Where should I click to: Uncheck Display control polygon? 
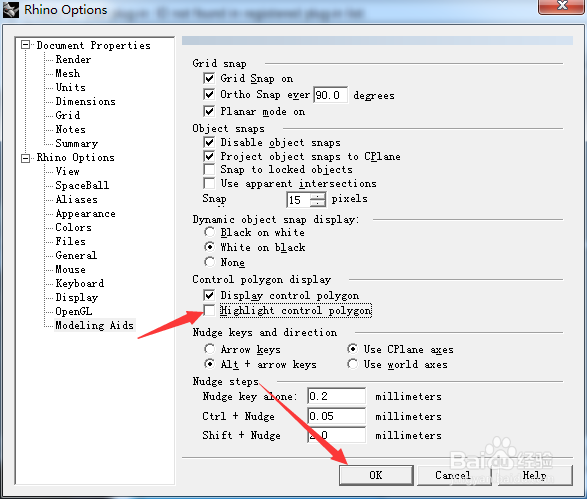click(x=209, y=295)
